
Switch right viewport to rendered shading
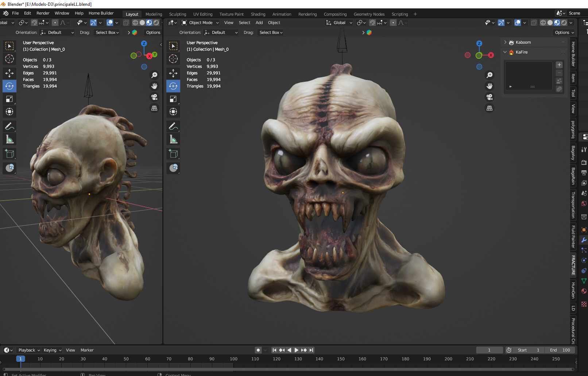[x=564, y=23]
